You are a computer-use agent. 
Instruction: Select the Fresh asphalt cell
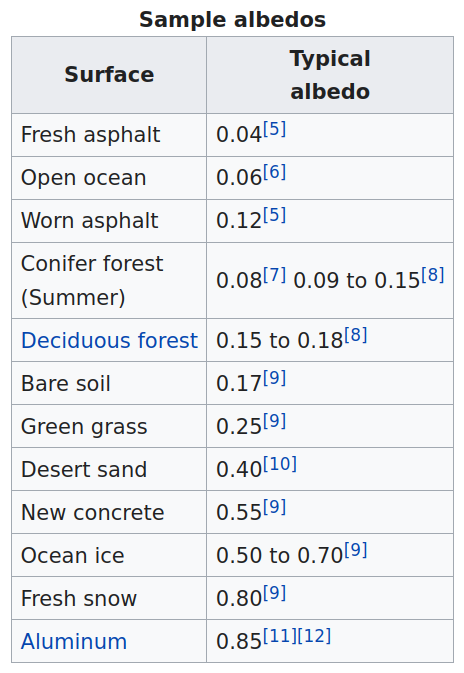(x=109, y=135)
